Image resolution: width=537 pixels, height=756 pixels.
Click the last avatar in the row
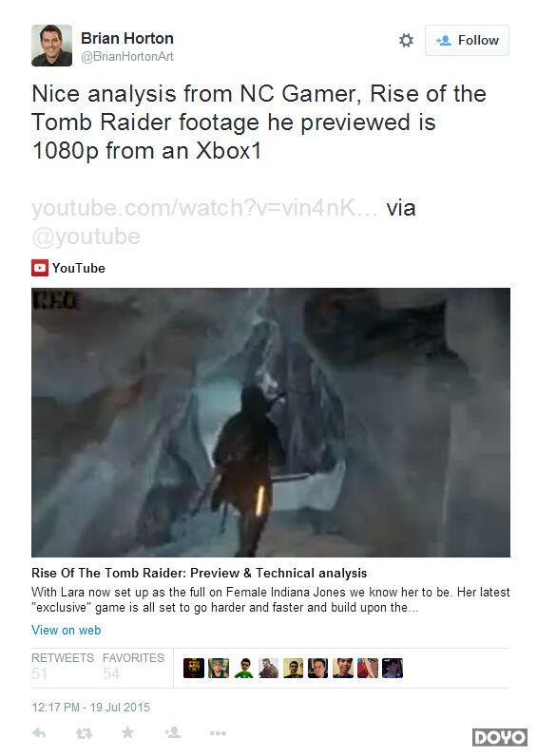(x=393, y=669)
